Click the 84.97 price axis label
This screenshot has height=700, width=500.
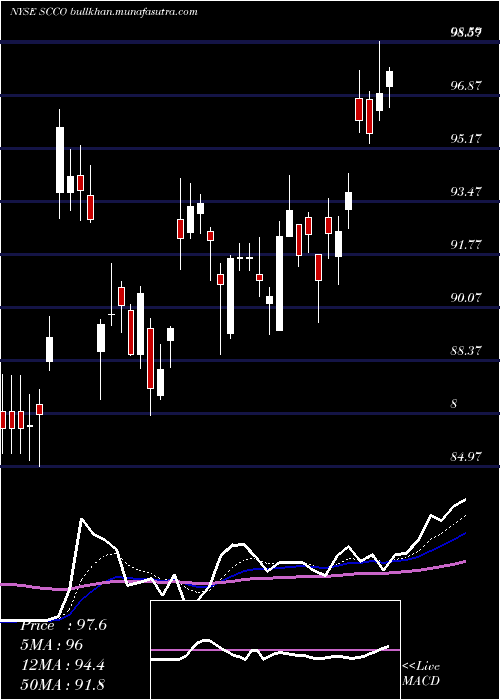pyautogui.click(x=467, y=457)
